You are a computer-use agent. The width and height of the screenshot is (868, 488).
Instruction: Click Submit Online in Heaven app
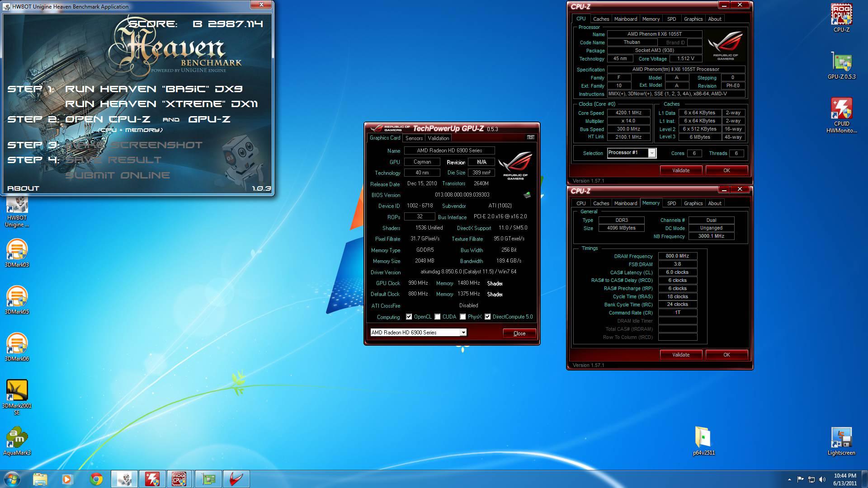tap(118, 175)
